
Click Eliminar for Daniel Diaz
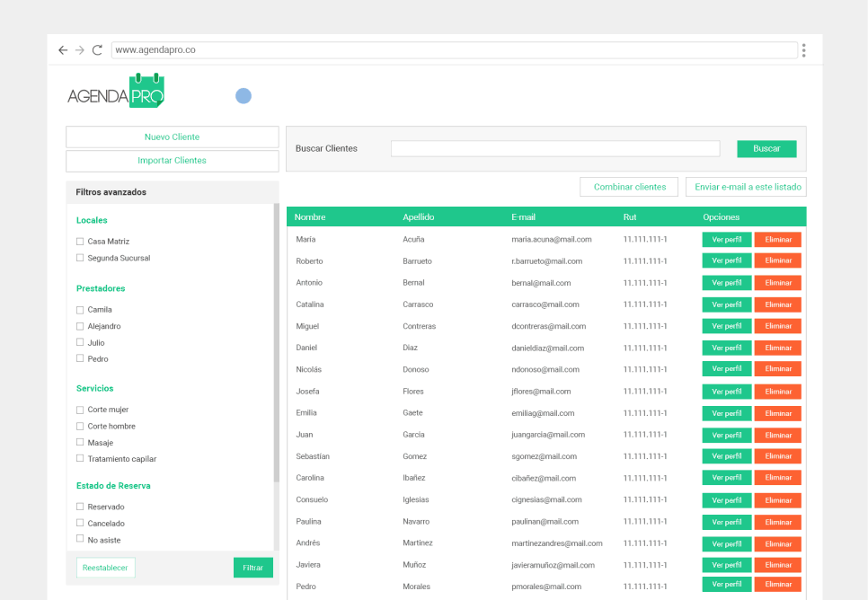click(778, 348)
